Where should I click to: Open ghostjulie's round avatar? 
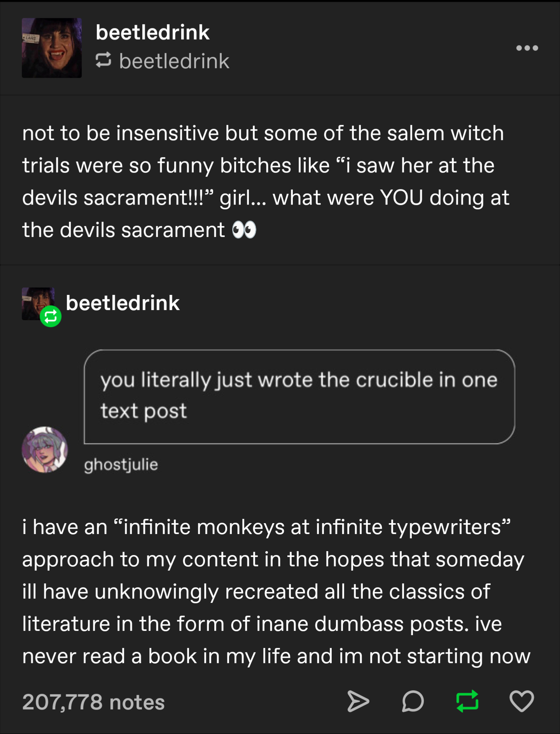pos(45,450)
